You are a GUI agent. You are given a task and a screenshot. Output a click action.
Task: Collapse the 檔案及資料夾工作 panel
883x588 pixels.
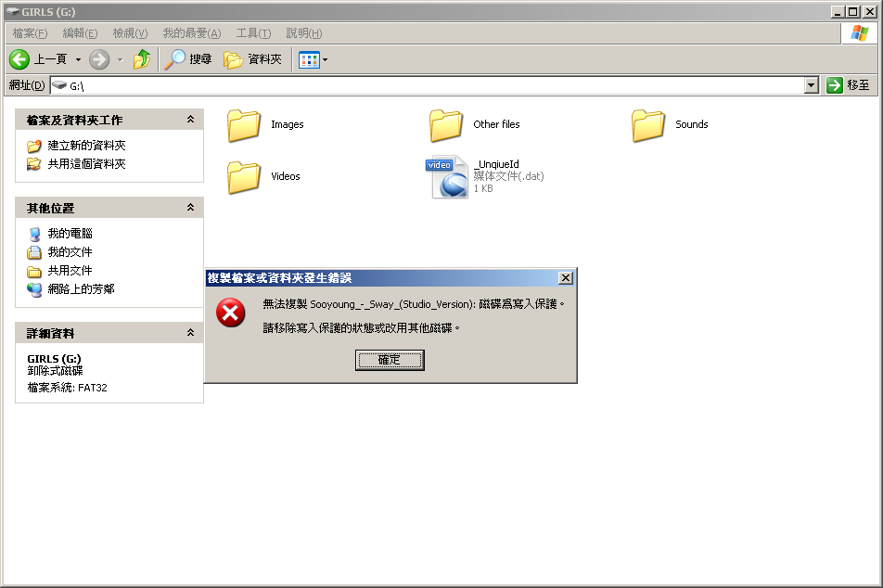click(x=190, y=120)
